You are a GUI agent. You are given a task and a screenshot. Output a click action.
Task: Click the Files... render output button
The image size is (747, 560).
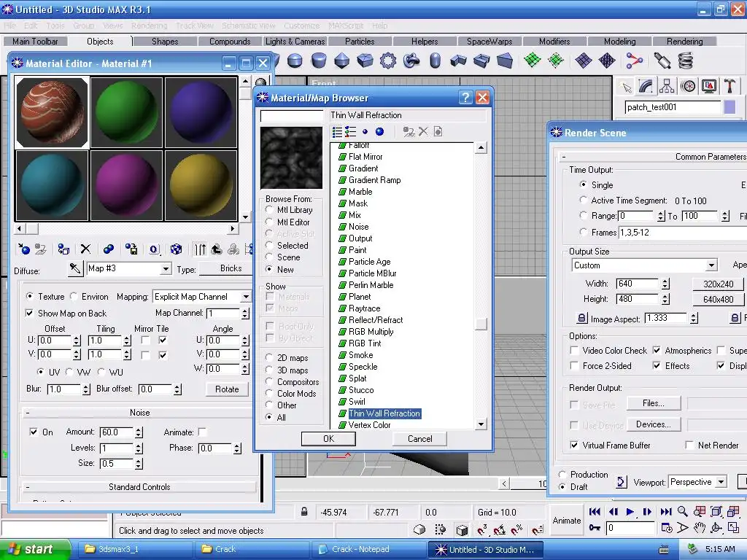(x=653, y=403)
